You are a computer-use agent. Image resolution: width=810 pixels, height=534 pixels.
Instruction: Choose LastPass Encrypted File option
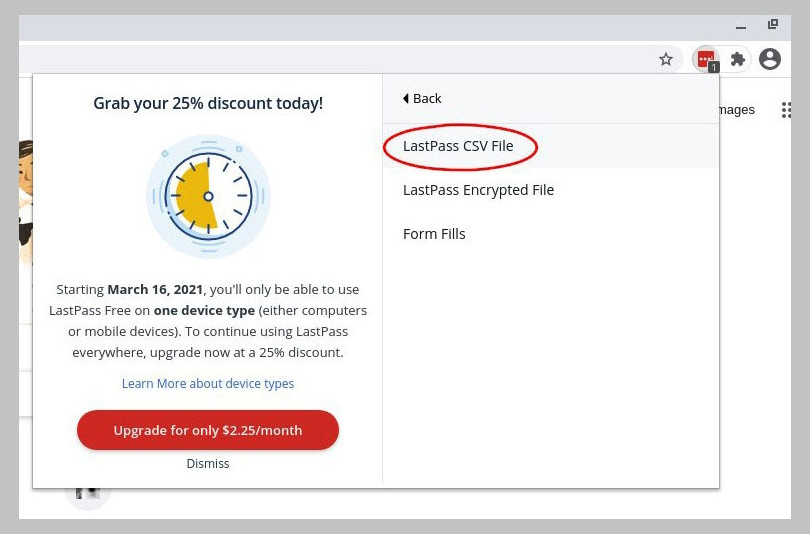(x=478, y=190)
